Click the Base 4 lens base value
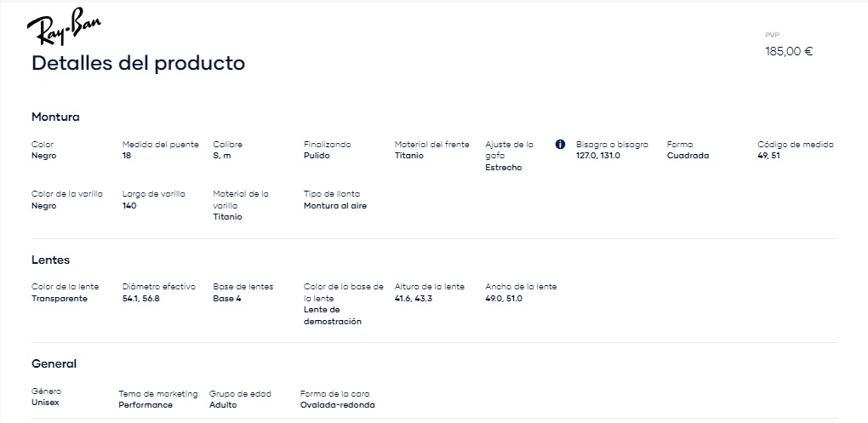Viewport: 868px width, 423px height. click(x=227, y=299)
